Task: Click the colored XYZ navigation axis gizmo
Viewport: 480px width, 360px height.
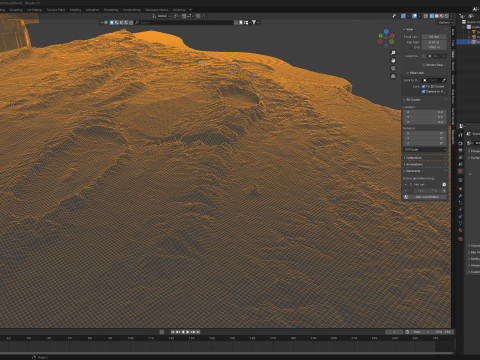Action: [386, 38]
